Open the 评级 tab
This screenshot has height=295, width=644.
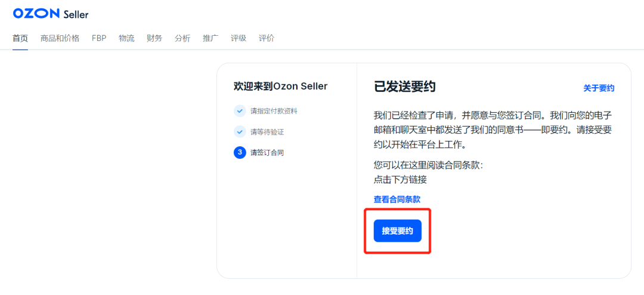[x=239, y=38]
